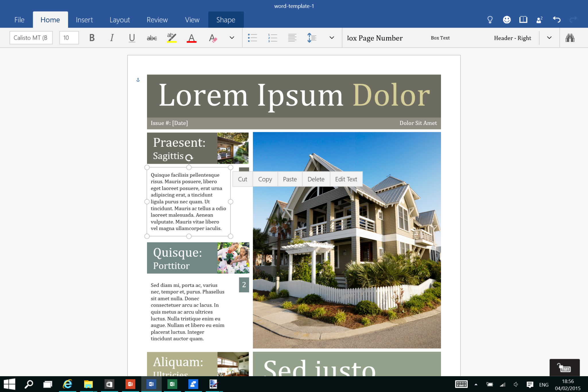Create a bulleted list
The height and width of the screenshot is (392, 588).
point(252,38)
